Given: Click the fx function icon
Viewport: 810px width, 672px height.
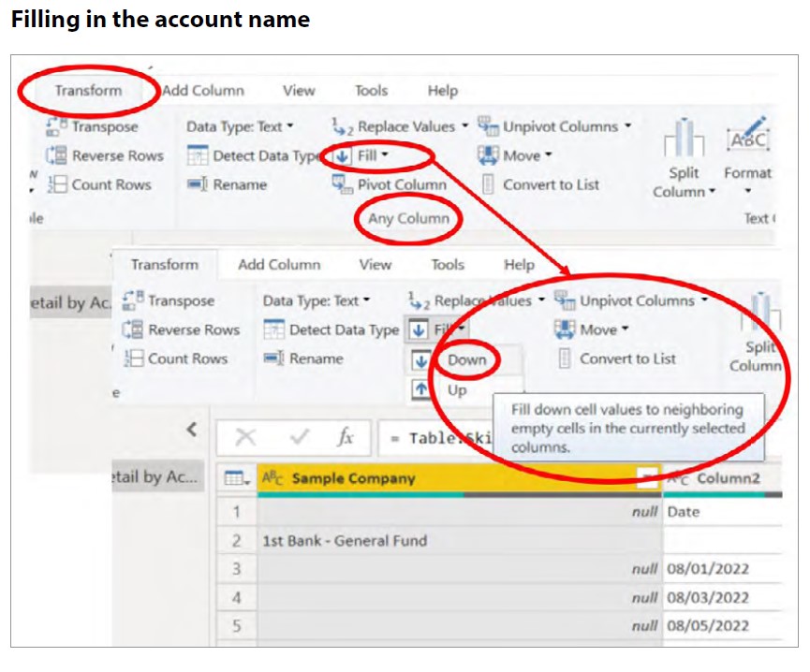Looking at the screenshot, I should 345,438.
